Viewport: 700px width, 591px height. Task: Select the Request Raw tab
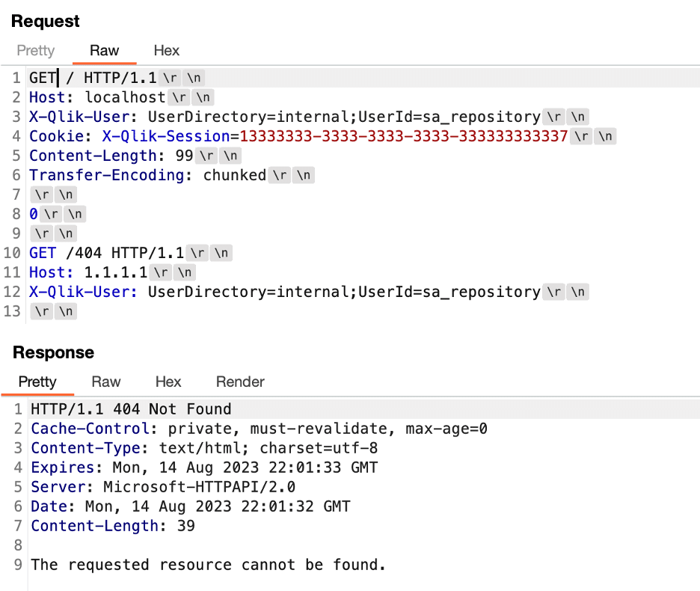(x=104, y=50)
